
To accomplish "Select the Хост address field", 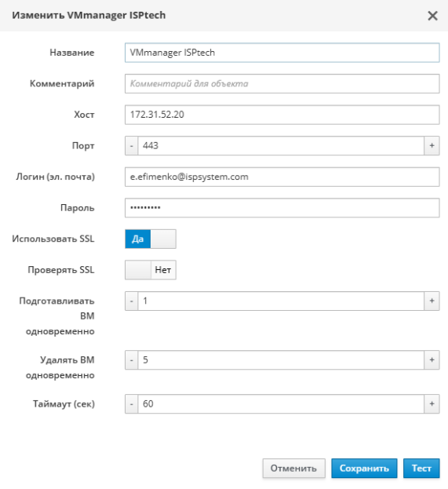I will 282,115.
